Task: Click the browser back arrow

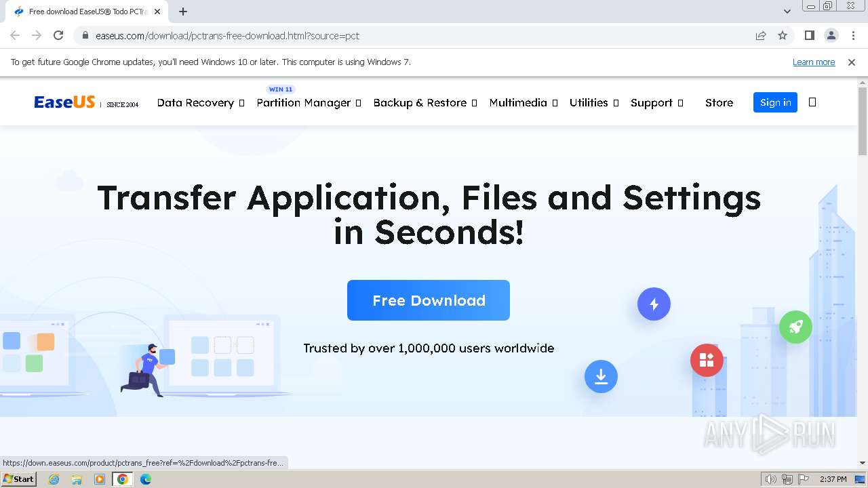Action: 15,35
